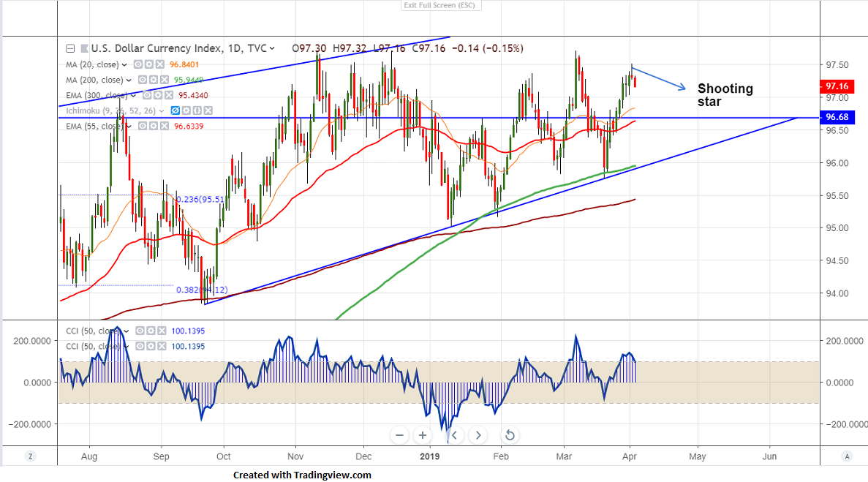The height and width of the screenshot is (482, 868).
Task: Click the MA 20 value 96.8401
Action: click(x=184, y=65)
